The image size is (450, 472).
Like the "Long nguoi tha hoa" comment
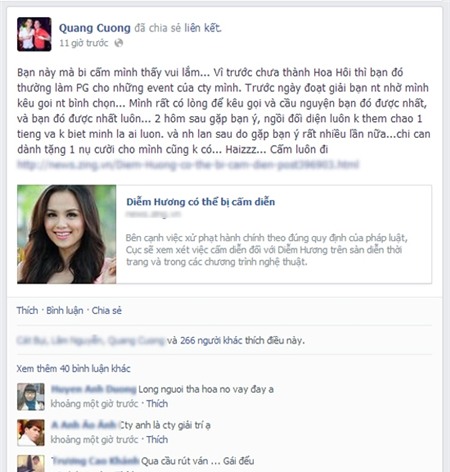pyautogui.click(x=157, y=404)
